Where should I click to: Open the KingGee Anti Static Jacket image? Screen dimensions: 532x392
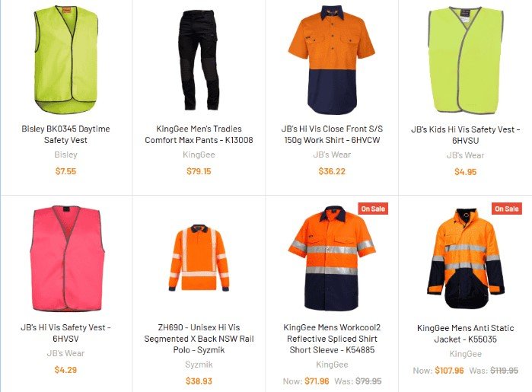tap(465, 259)
